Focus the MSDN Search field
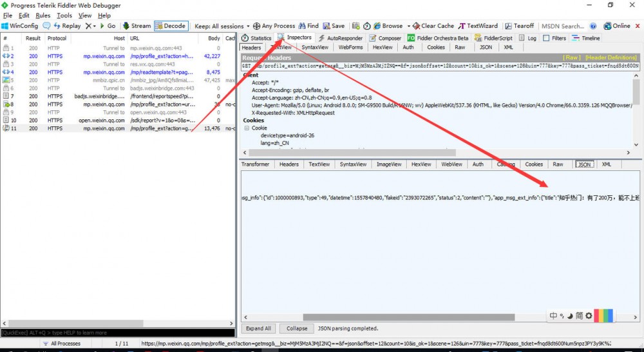The width and height of the screenshot is (644, 352). pyautogui.click(x=563, y=26)
